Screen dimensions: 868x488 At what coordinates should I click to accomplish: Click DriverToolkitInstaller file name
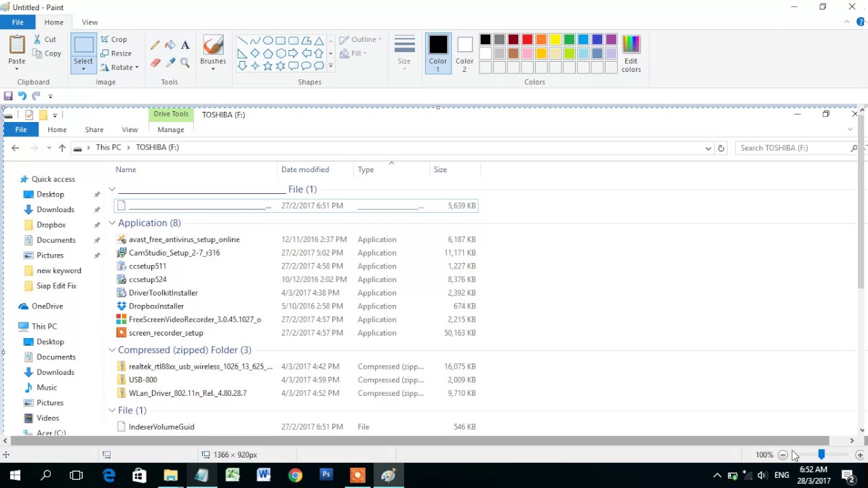coord(163,293)
